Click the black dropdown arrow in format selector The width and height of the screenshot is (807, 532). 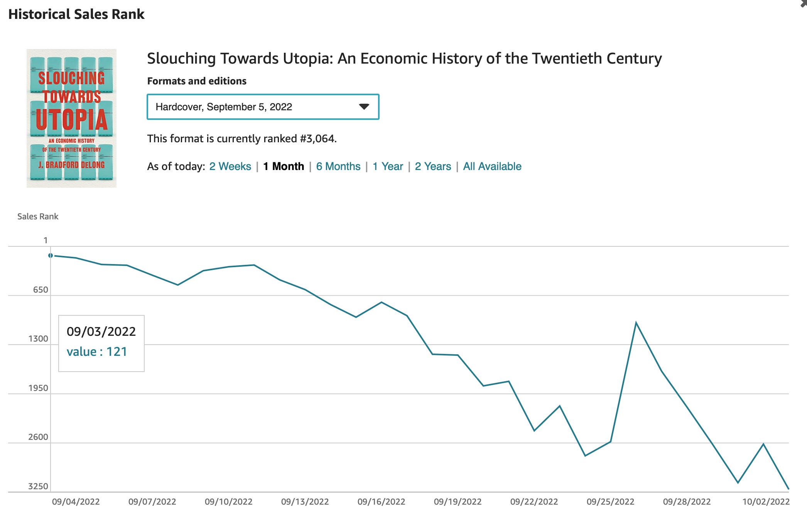364,107
